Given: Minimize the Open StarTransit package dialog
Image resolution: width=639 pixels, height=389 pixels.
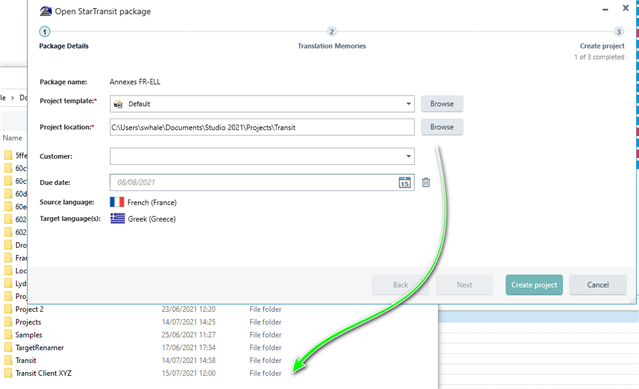Looking at the screenshot, I should point(605,9).
